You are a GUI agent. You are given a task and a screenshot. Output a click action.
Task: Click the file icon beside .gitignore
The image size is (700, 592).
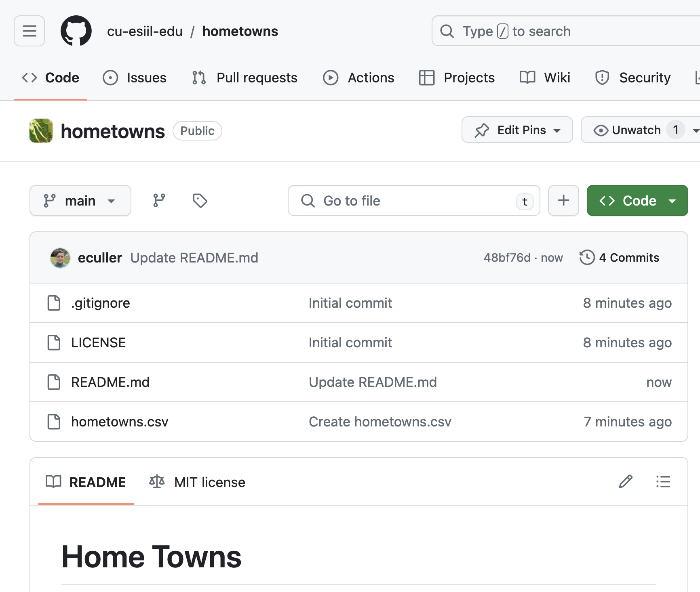coord(54,303)
